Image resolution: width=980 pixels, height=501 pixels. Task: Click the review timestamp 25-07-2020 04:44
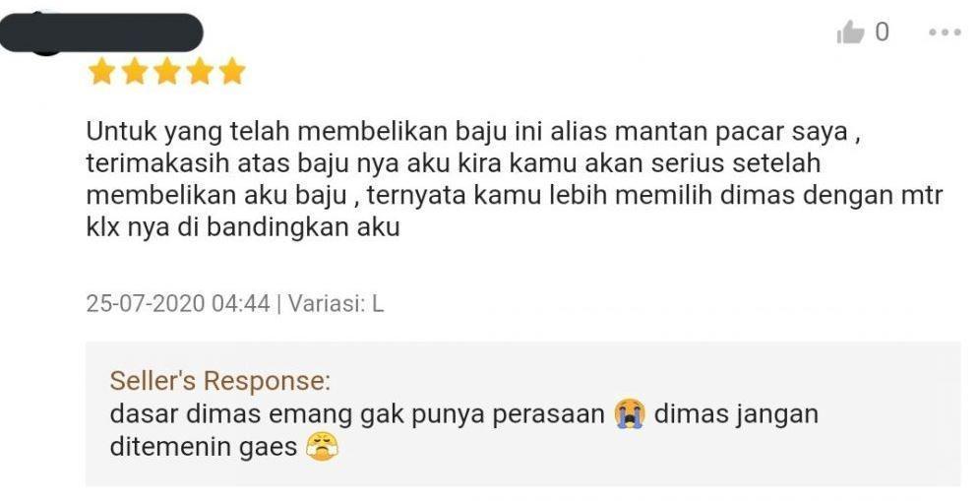pyautogui.click(x=178, y=304)
